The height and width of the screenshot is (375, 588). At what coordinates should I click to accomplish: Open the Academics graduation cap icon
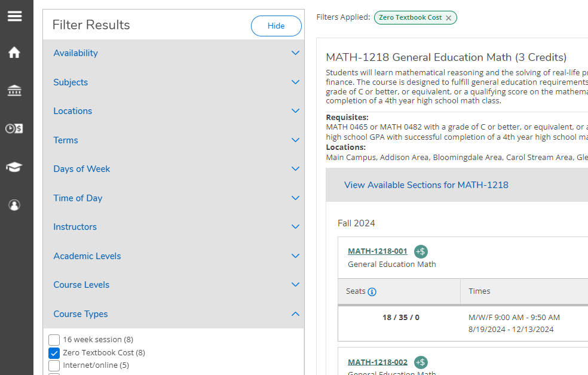(14, 167)
